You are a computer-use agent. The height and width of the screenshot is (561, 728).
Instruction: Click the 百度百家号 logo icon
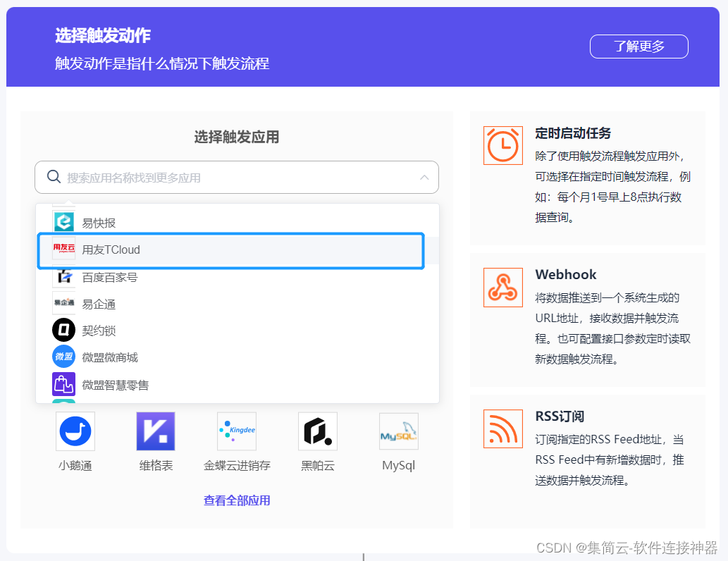tap(63, 276)
